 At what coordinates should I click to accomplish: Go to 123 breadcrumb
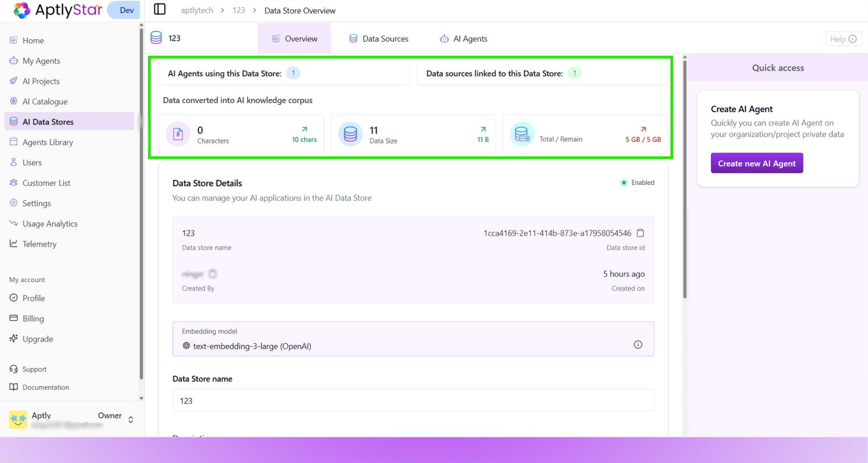click(x=239, y=10)
